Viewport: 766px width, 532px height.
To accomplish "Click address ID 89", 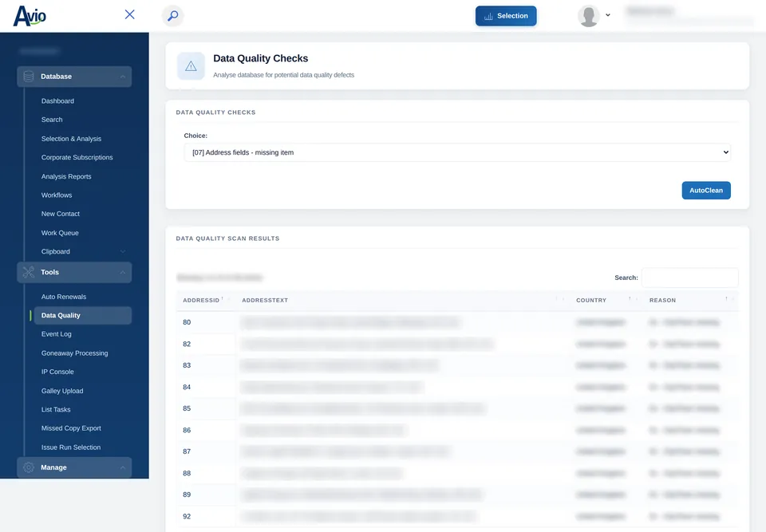I will 187,495.
